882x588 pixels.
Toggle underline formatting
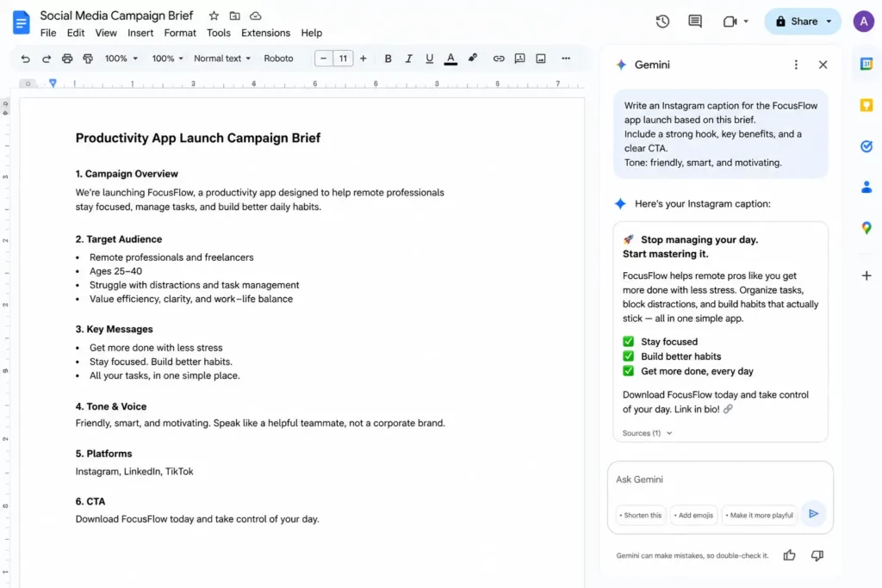[x=429, y=59]
